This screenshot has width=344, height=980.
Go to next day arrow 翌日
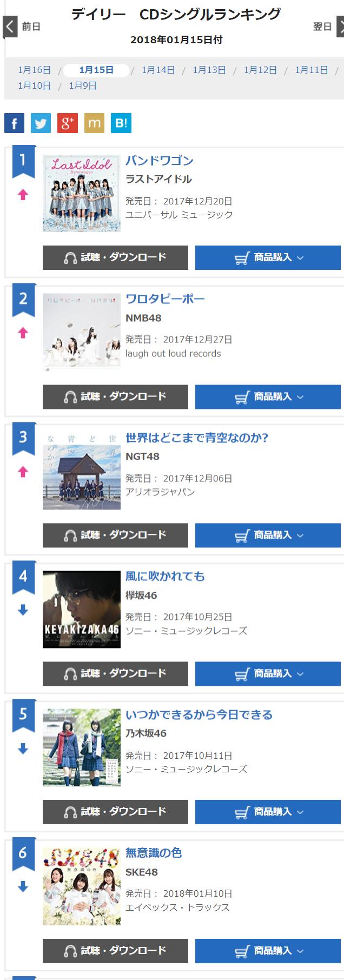pos(328,27)
